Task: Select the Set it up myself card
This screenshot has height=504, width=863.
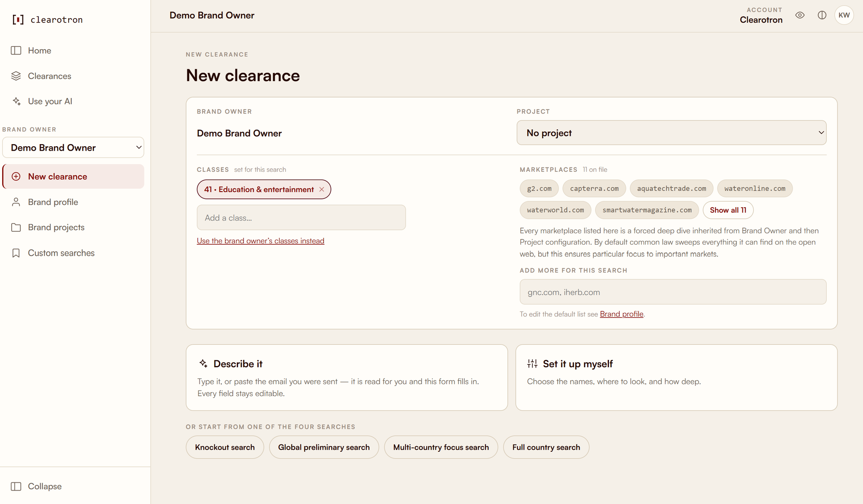Action: [x=676, y=377]
